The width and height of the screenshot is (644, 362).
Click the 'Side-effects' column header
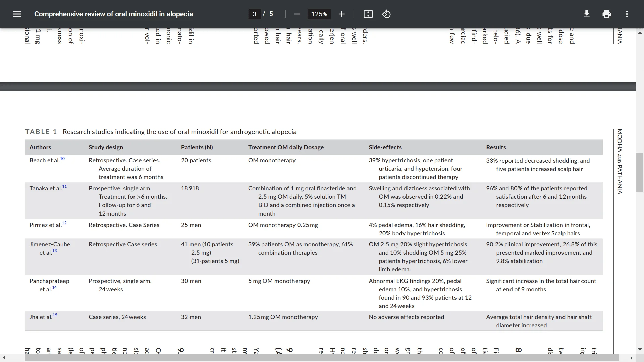[385, 147]
